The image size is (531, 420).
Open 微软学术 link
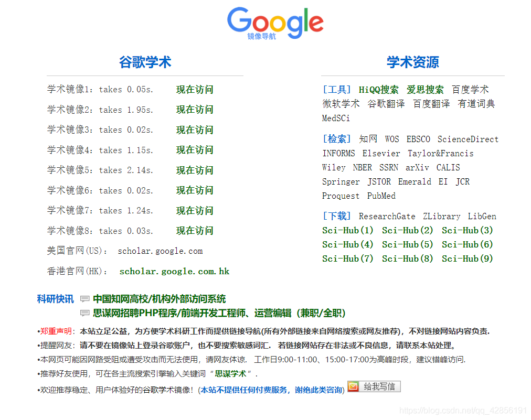click(341, 104)
